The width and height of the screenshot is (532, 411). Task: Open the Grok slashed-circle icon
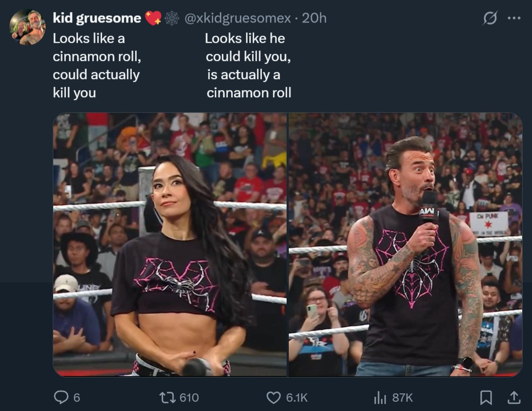(490, 18)
